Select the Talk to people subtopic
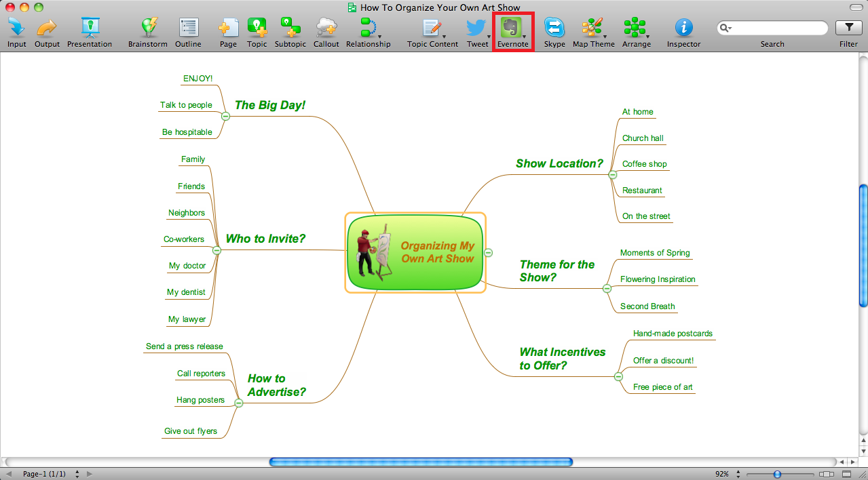Viewport: 868px width, 480px height. tap(186, 105)
